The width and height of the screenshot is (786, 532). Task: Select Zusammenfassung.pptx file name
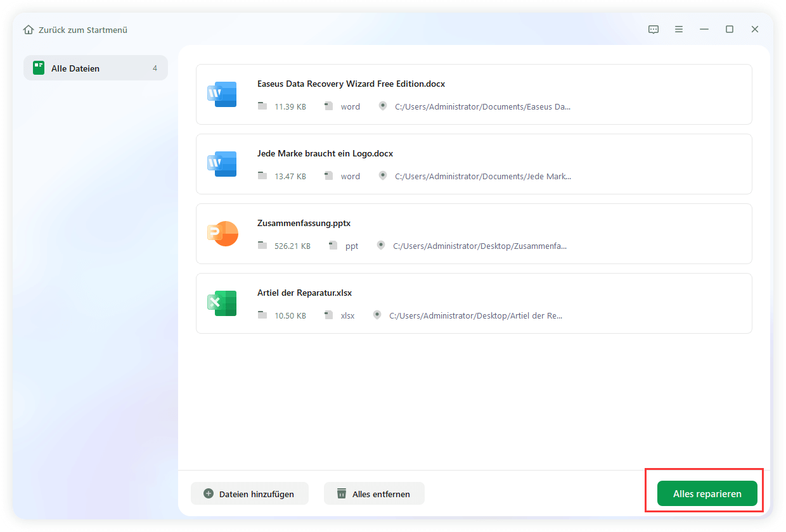point(304,223)
